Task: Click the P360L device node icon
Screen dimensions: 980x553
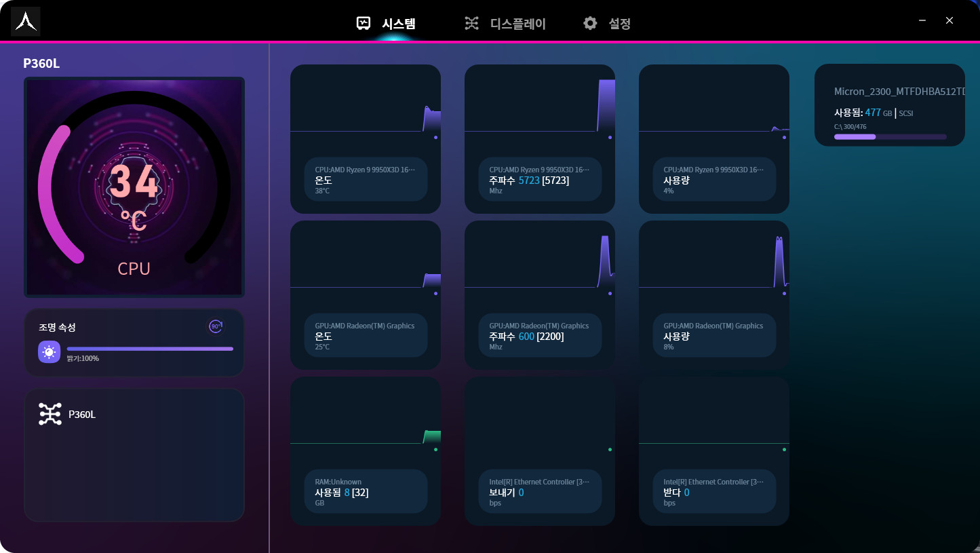Action: coord(50,414)
